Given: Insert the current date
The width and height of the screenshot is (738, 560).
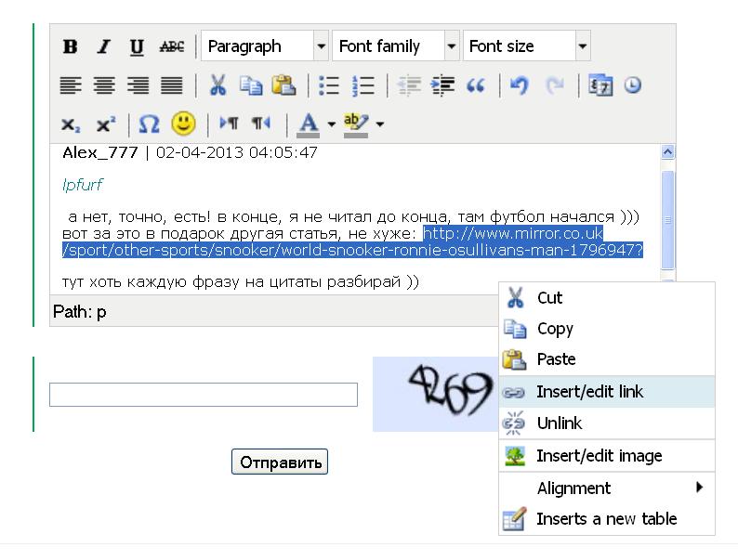Looking at the screenshot, I should click(600, 85).
